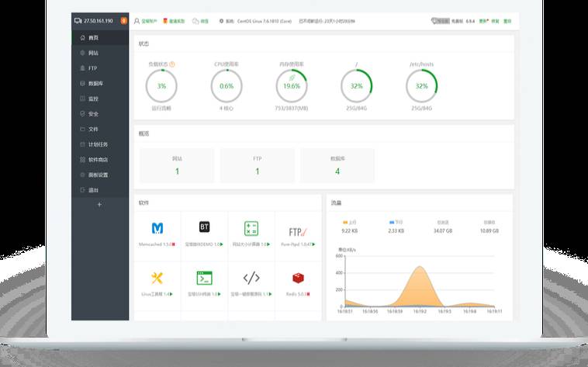Open the Redis red cube icon
The image size is (588, 367).
[x=298, y=278]
